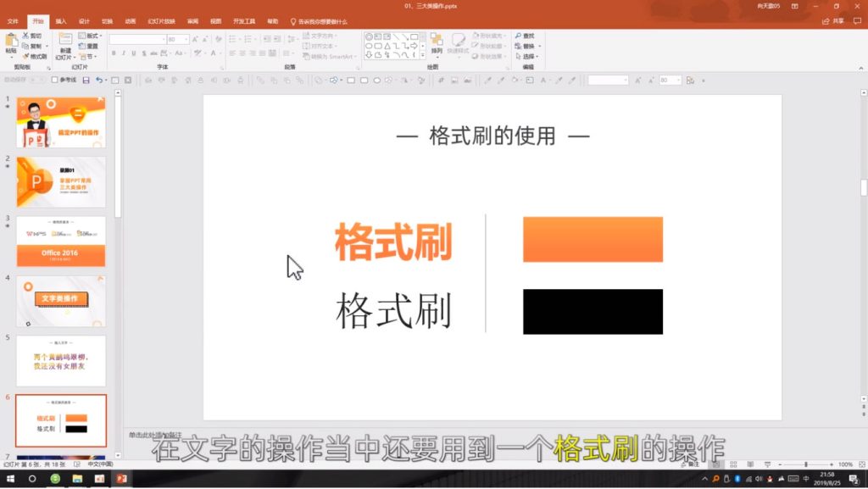Toggle Bold formatting in the font group
Image resolution: width=868 pixels, height=489 pixels.
(114, 53)
